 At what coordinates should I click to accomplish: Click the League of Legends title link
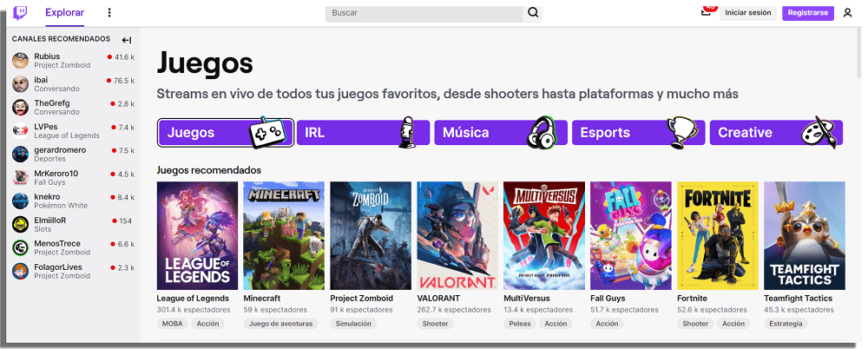point(193,298)
